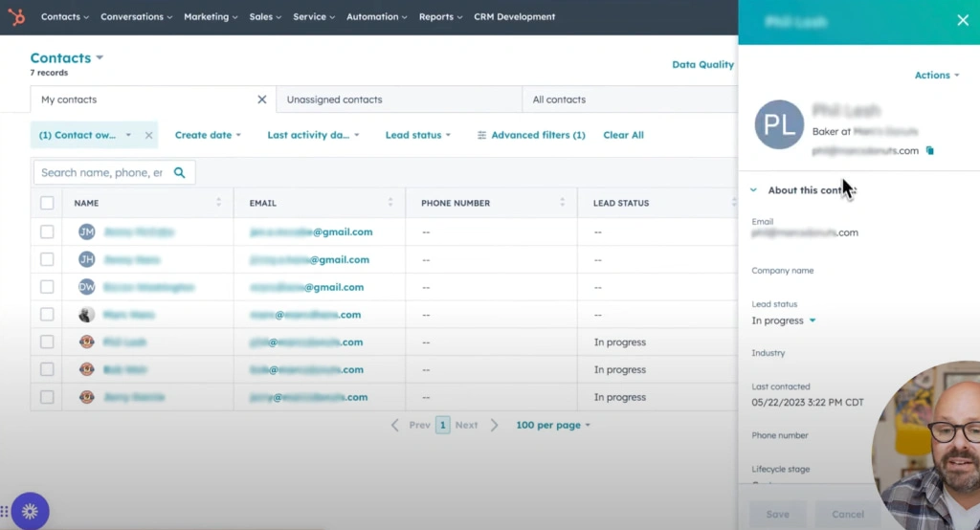Close the contact side panel
The height and width of the screenshot is (530, 980).
(x=963, y=21)
